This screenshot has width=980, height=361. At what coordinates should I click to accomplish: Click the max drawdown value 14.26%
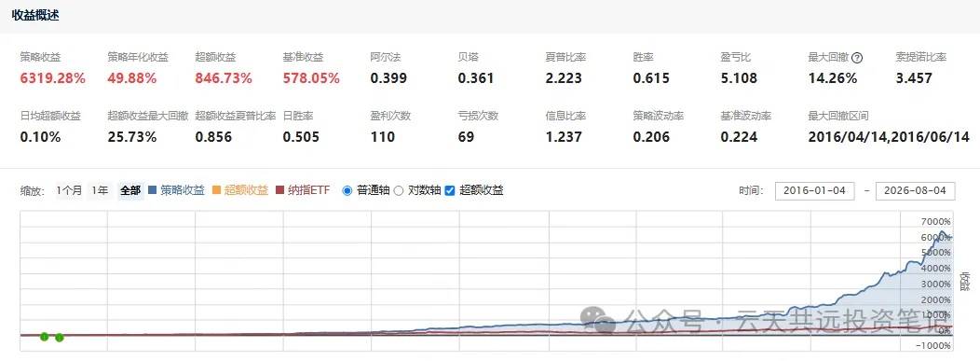833,78
